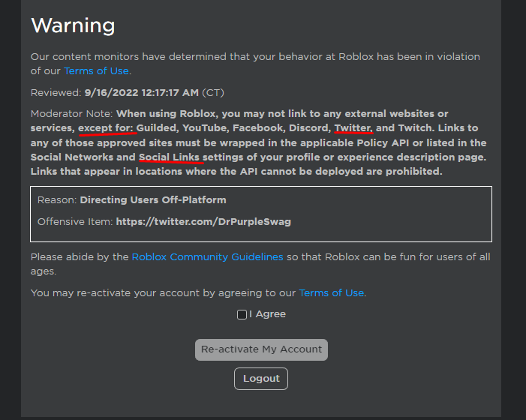Click the review date 9/16/2022 12:17:17 AM
The width and height of the screenshot is (526, 420).
coord(142,93)
